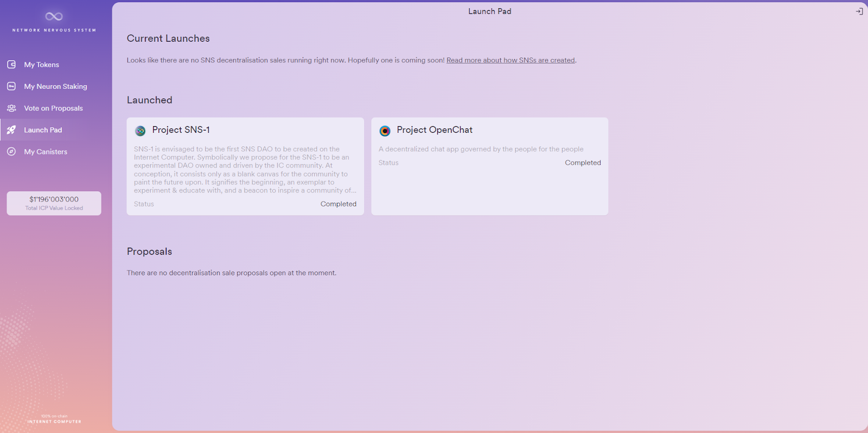Click the My Neuron Staking icon
868x433 pixels.
(11, 86)
